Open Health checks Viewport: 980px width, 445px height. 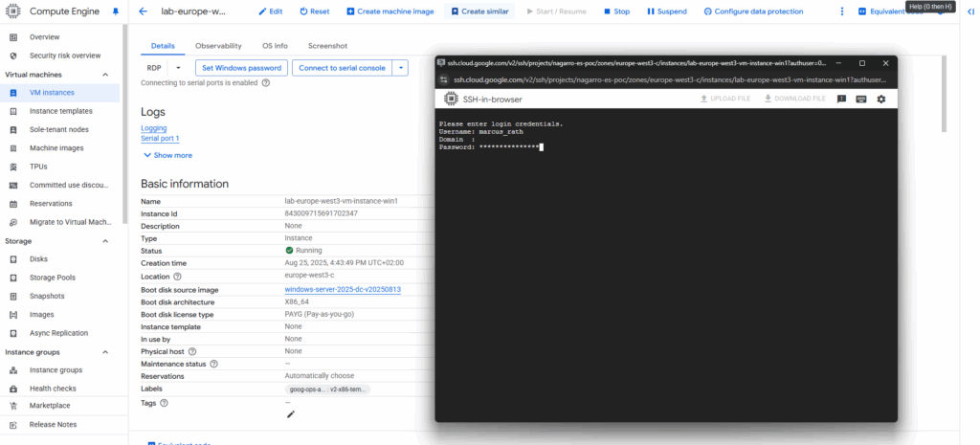53,389
